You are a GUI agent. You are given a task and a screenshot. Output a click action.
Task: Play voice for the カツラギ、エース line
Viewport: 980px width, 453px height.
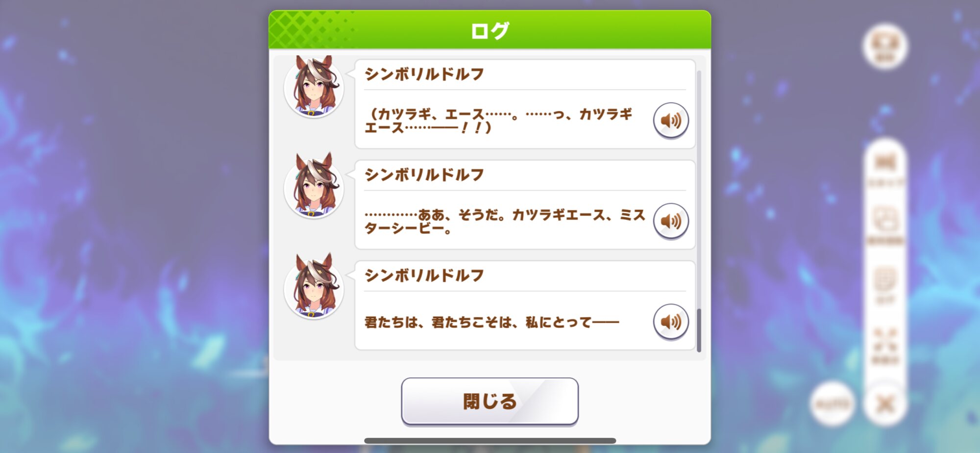click(x=671, y=121)
